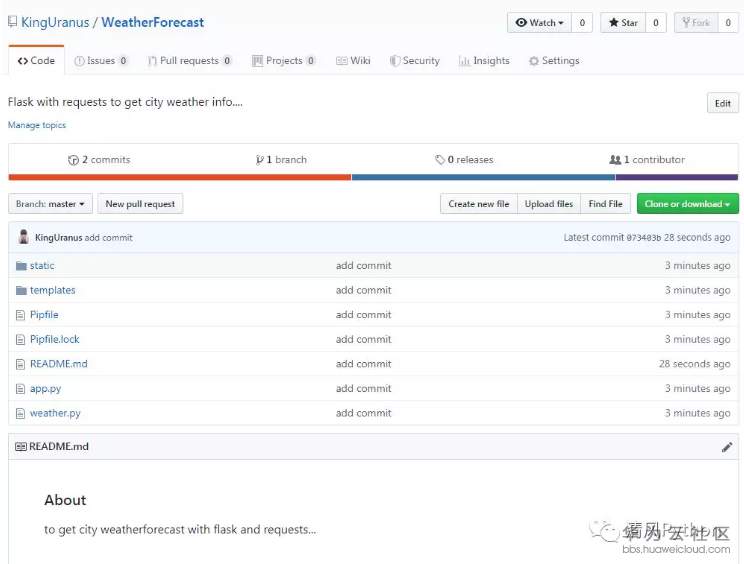744x564 pixels.
Task: Click the Pipfile.lock file icon
Action: pos(20,340)
